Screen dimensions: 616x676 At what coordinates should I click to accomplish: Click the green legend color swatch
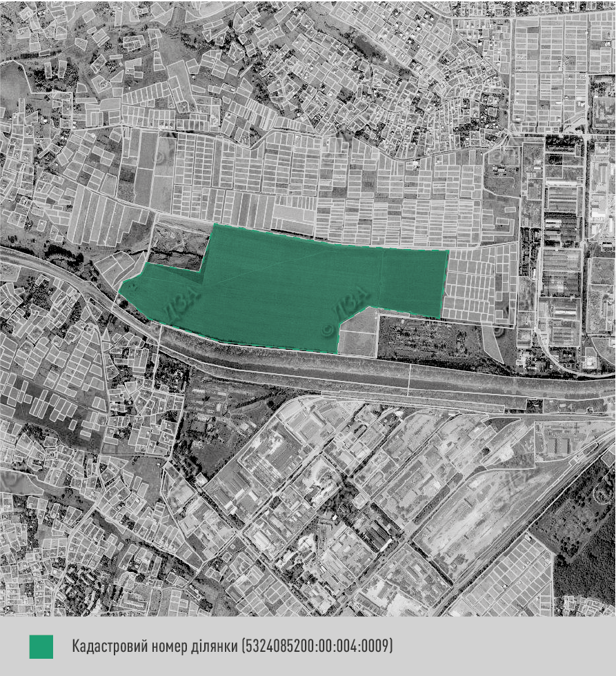coord(41,646)
